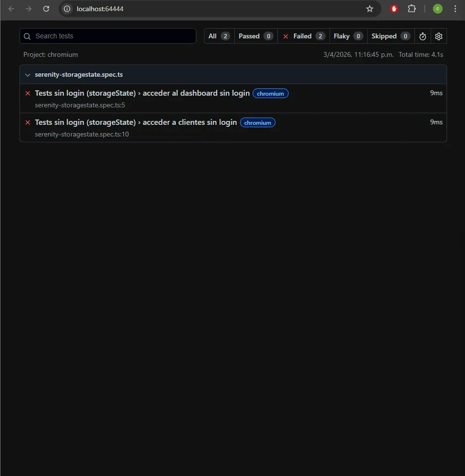
Task: Click the reload icon in the browser toolbar
Action: point(46,8)
